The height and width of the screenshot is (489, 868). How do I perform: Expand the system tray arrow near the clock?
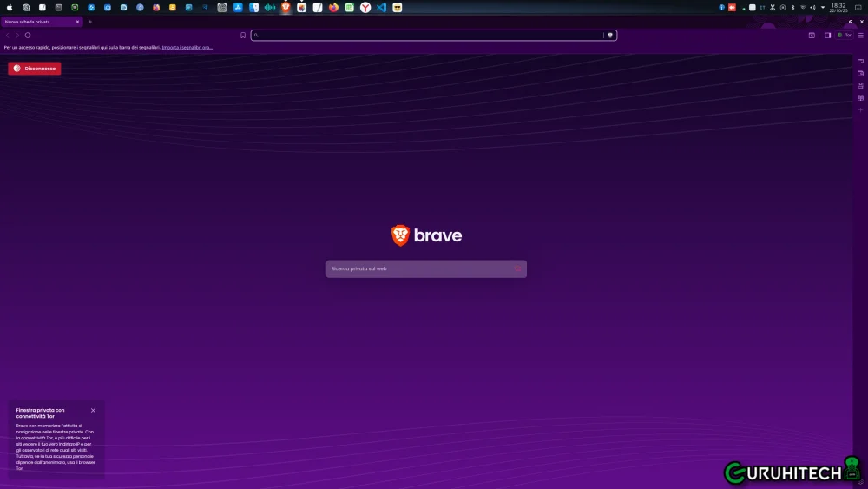(x=823, y=7)
